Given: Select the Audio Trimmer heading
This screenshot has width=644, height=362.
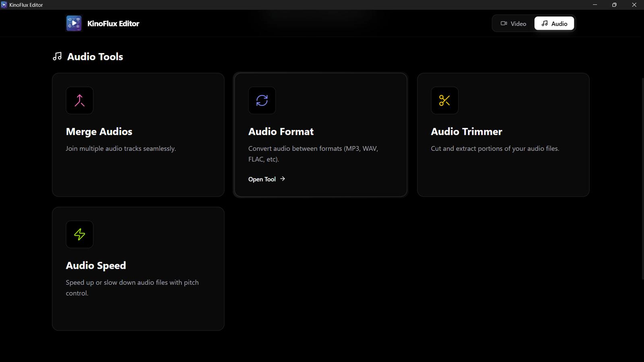Looking at the screenshot, I should pyautogui.click(x=466, y=132).
